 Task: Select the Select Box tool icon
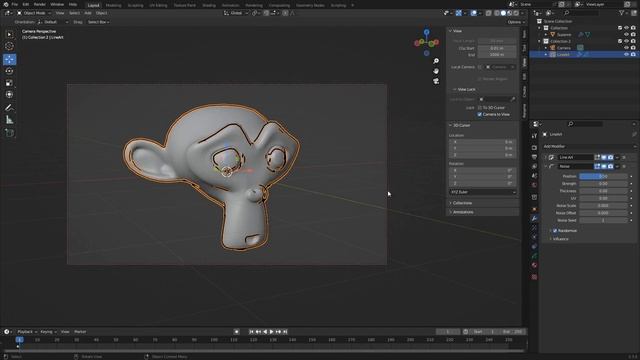9,34
